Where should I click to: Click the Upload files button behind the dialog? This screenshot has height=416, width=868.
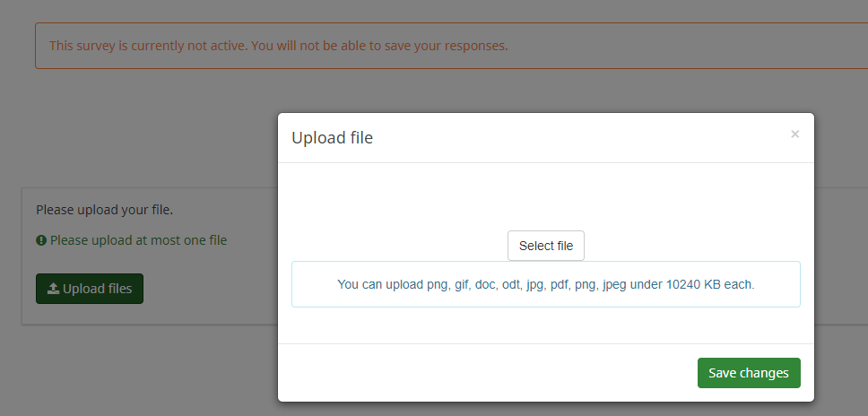(90, 289)
